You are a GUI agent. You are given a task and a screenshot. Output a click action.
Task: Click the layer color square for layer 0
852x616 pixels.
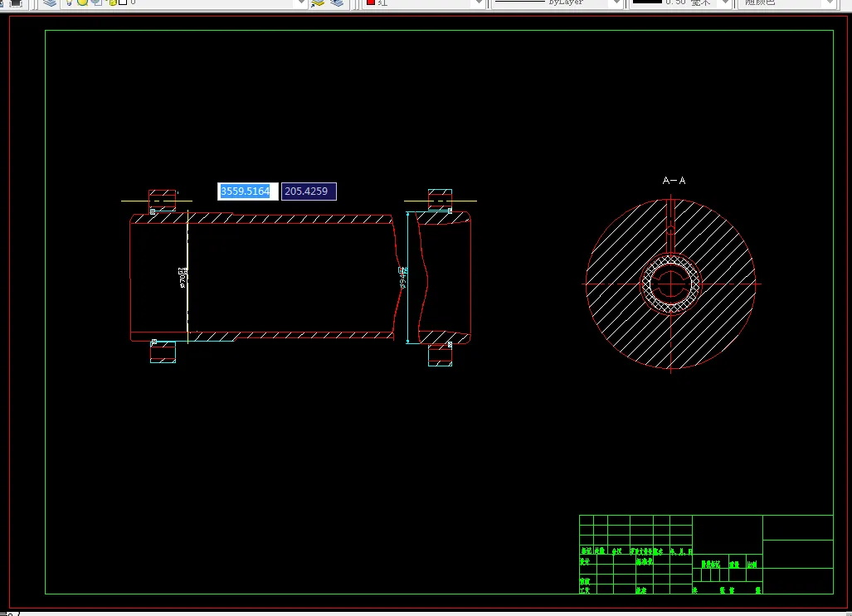(x=124, y=2)
